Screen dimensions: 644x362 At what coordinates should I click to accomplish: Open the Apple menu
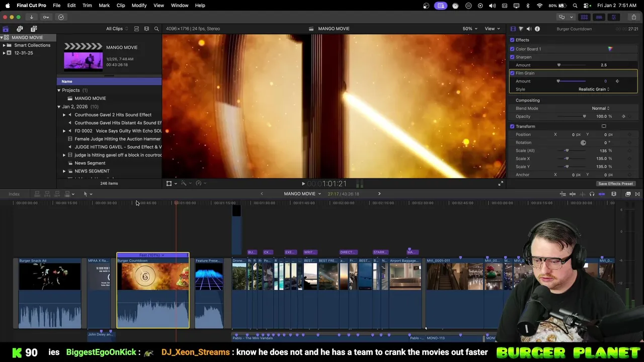tap(8, 5)
